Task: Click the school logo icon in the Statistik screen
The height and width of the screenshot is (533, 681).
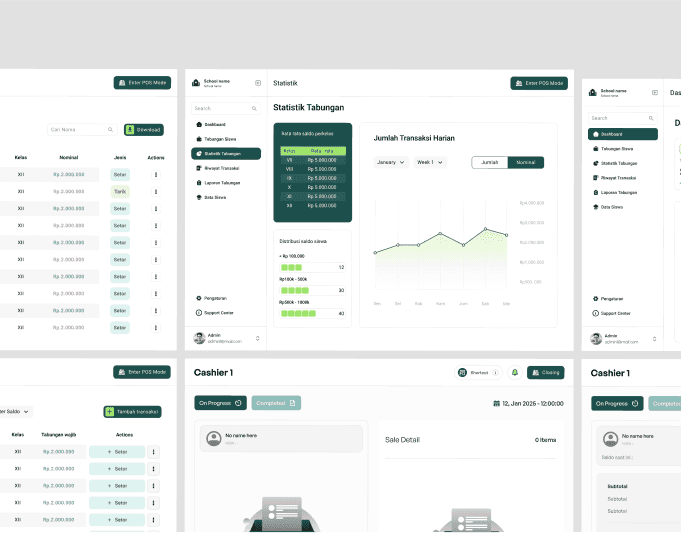Action: click(x=196, y=83)
